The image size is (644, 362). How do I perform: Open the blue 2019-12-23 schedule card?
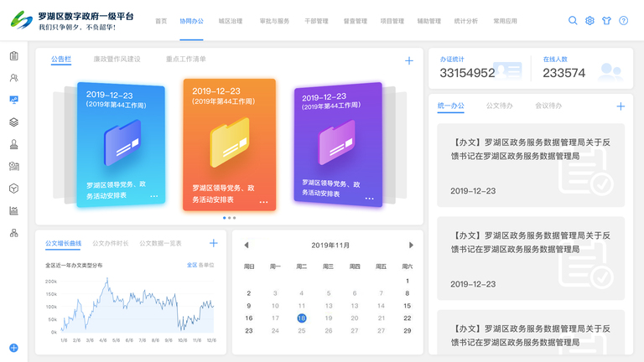(x=121, y=145)
